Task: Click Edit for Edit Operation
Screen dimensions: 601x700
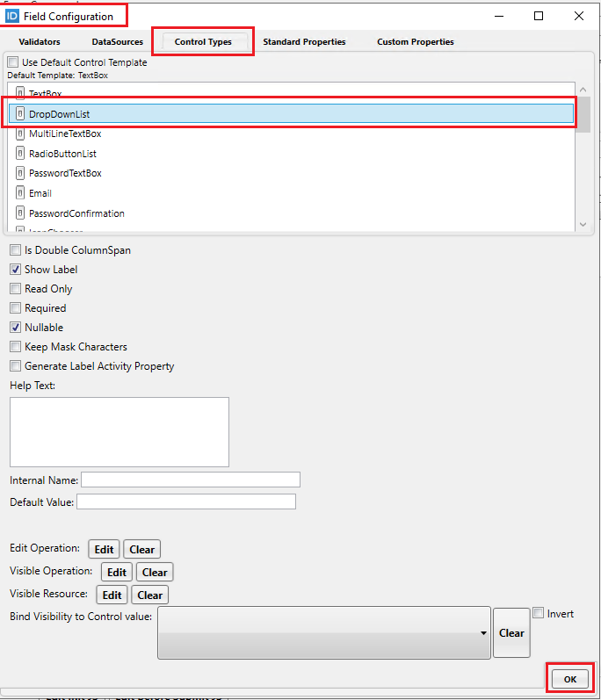Action: tap(104, 549)
